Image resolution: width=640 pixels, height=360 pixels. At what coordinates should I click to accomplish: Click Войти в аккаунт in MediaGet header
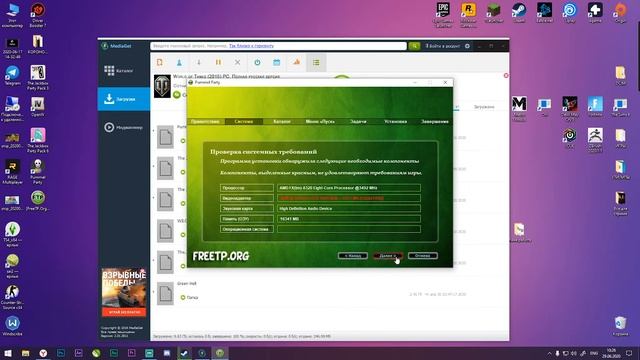pos(443,46)
